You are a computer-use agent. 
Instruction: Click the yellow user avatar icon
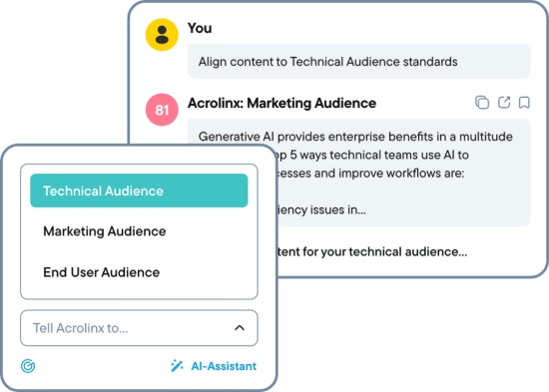pos(162,35)
